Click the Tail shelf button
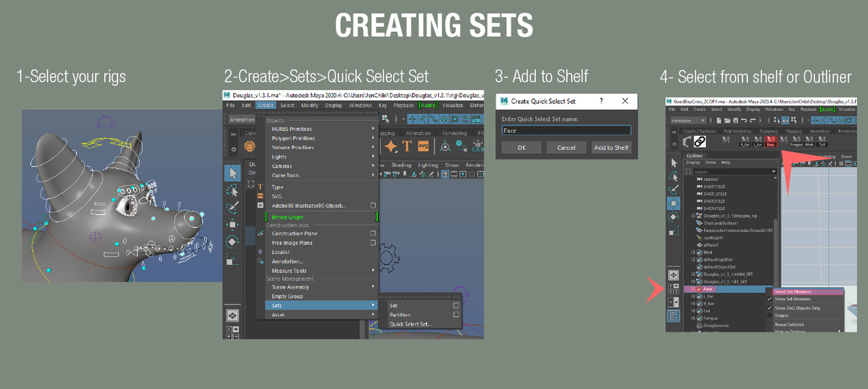Viewport: 868px width, 389px height. click(822, 142)
